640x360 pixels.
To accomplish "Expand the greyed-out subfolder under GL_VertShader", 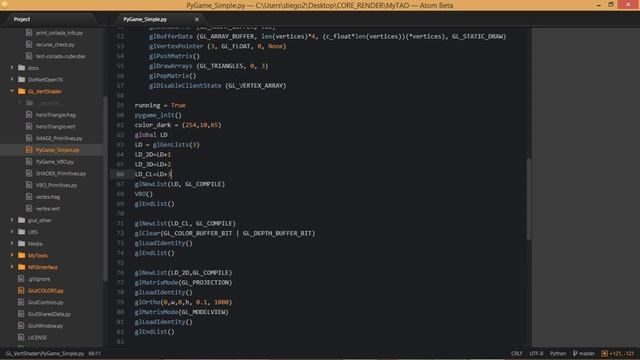I will tap(20, 103).
